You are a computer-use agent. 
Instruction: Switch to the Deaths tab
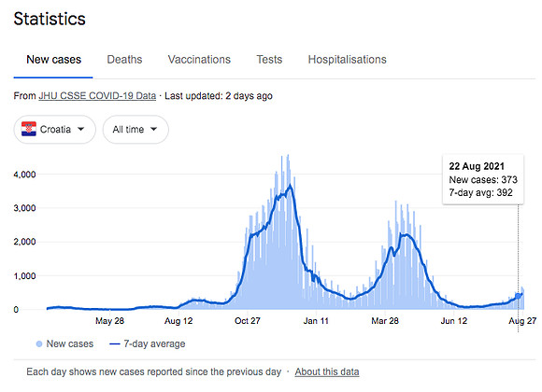click(x=124, y=60)
